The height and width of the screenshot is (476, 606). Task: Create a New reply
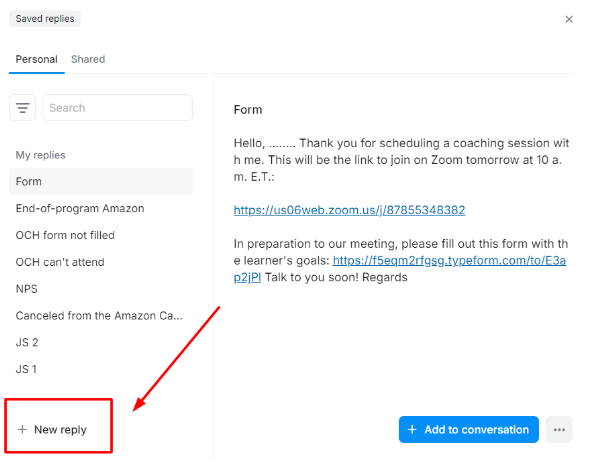(x=53, y=430)
